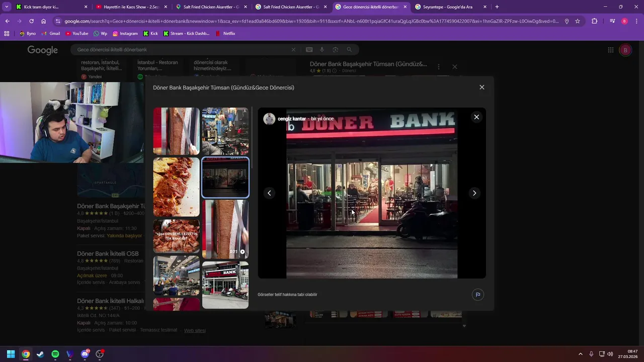Switch to the 'Seyrantepe - Google'da Ara' tab
The image size is (644, 362).
click(450, 7)
